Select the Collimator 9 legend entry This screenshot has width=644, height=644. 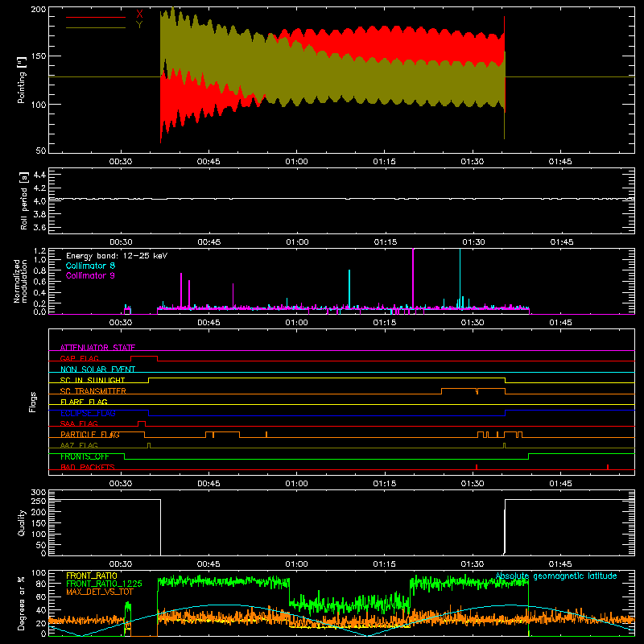(90, 275)
